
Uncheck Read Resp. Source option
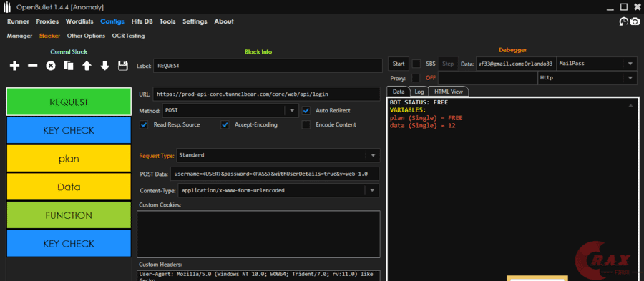[144, 124]
